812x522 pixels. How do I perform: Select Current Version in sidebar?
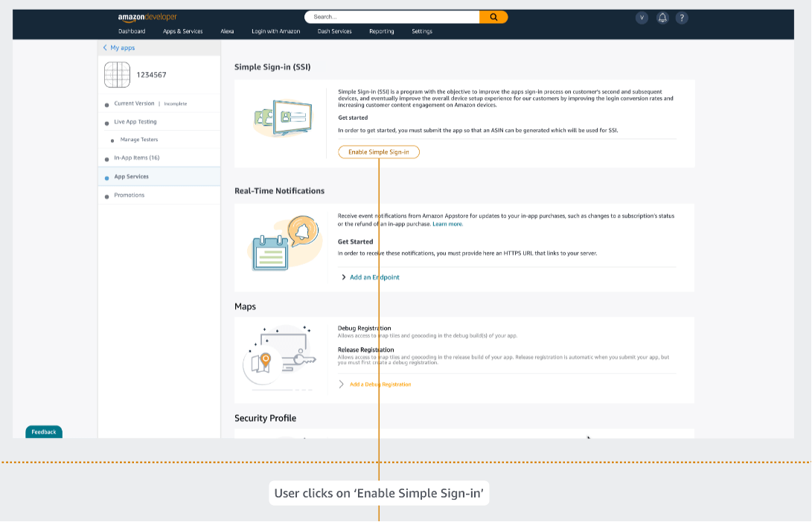[134, 103]
